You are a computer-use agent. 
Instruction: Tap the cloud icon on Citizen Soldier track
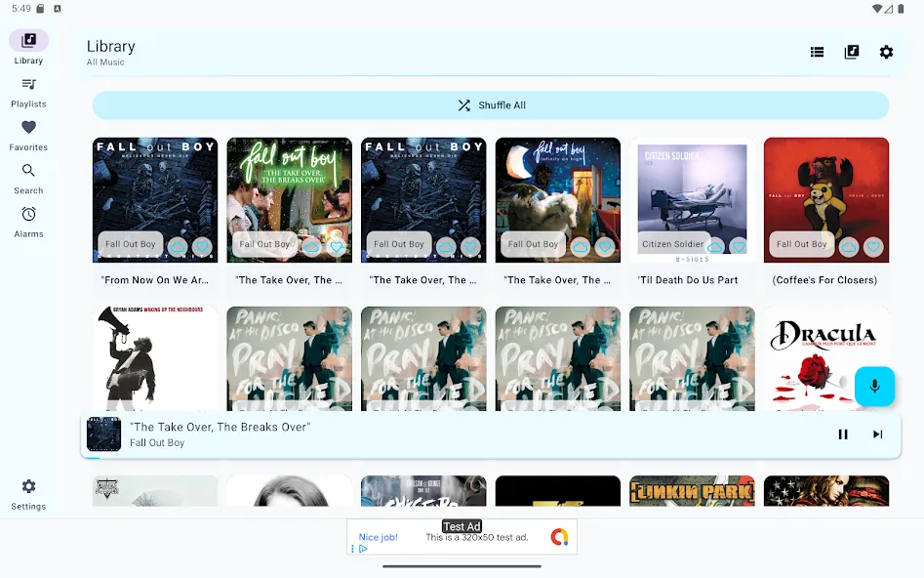coord(715,247)
